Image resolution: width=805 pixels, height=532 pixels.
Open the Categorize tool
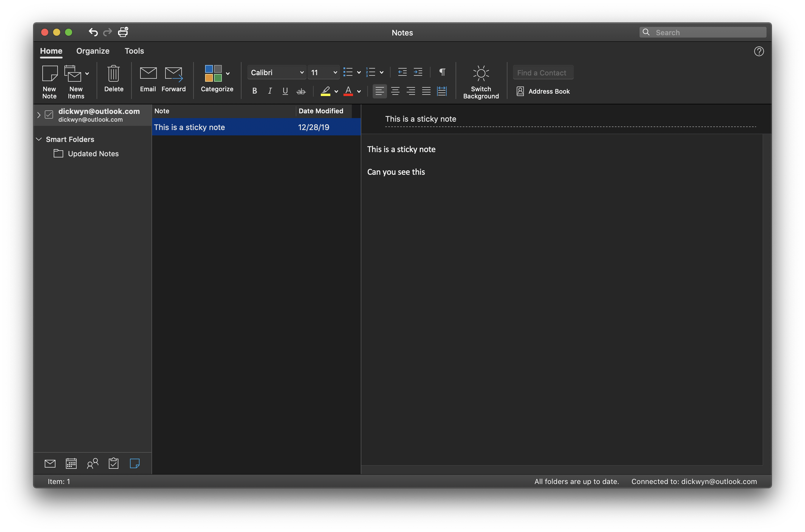pyautogui.click(x=216, y=80)
